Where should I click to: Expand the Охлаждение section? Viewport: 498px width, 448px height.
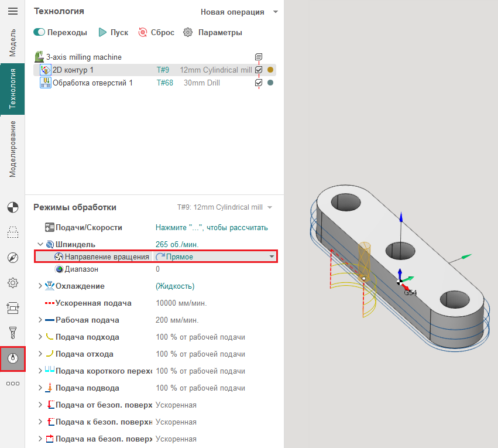[40, 286]
